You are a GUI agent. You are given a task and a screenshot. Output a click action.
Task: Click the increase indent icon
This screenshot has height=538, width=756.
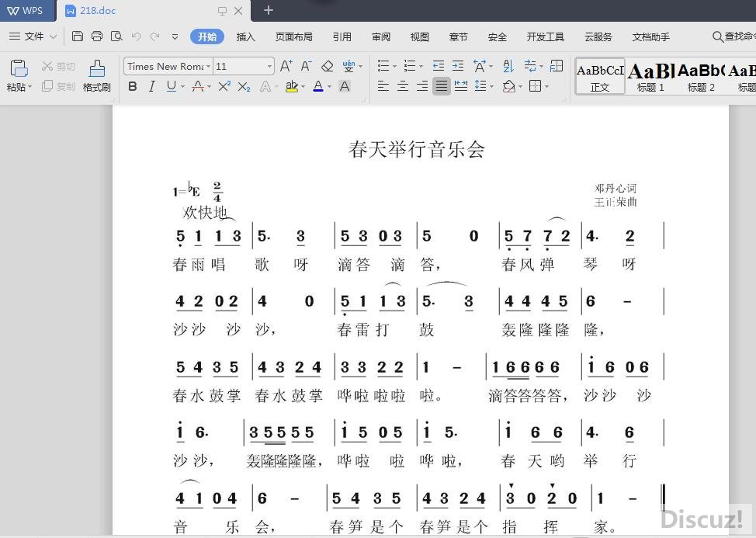[458, 65]
